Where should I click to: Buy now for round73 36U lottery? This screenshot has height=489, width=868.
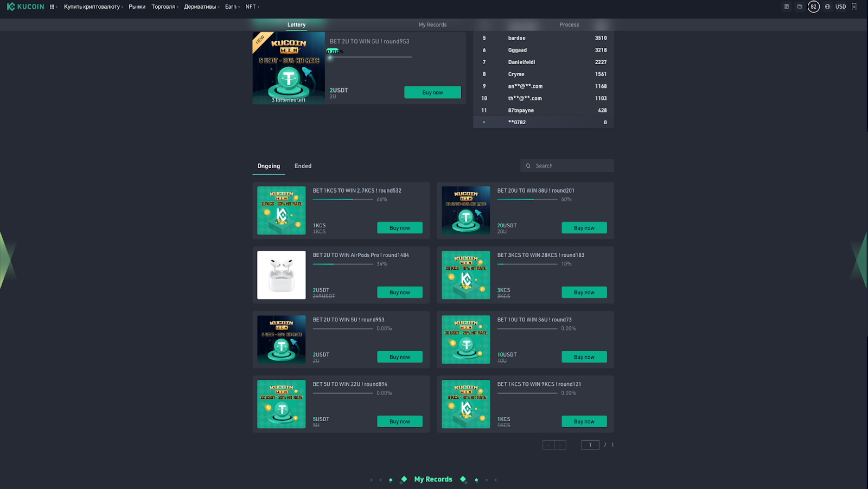(x=584, y=357)
